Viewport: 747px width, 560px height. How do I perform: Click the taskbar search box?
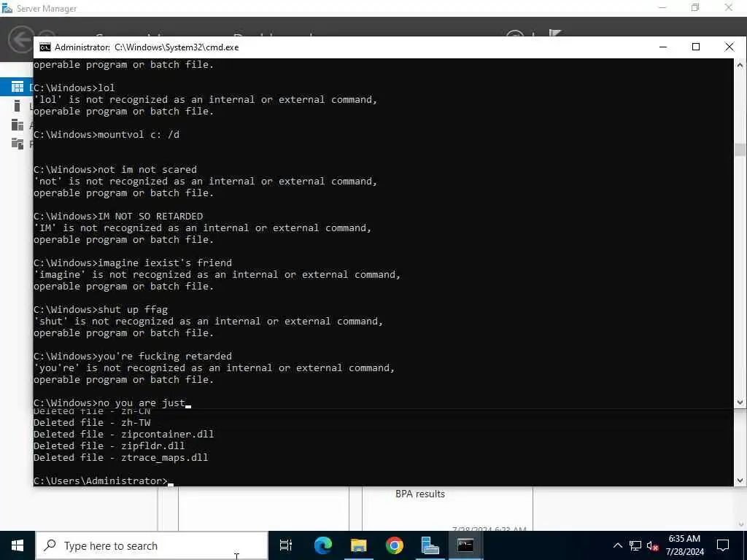click(152, 545)
